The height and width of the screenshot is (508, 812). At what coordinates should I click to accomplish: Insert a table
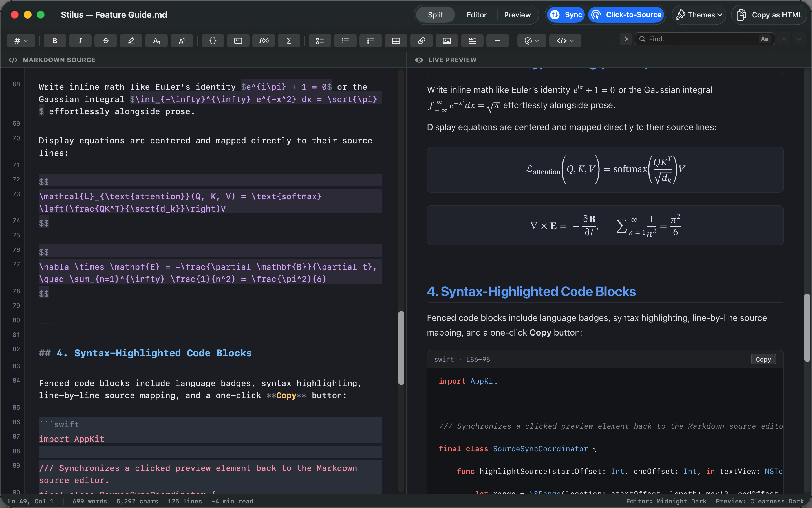(396, 41)
